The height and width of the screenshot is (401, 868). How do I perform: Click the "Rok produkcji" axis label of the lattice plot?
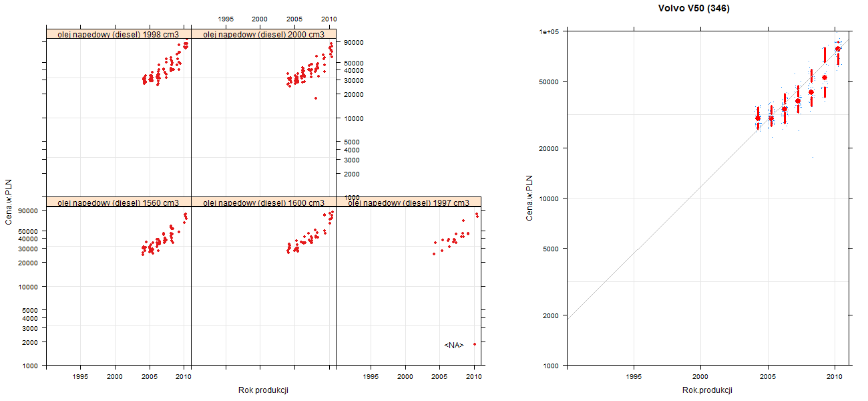pyautogui.click(x=263, y=390)
